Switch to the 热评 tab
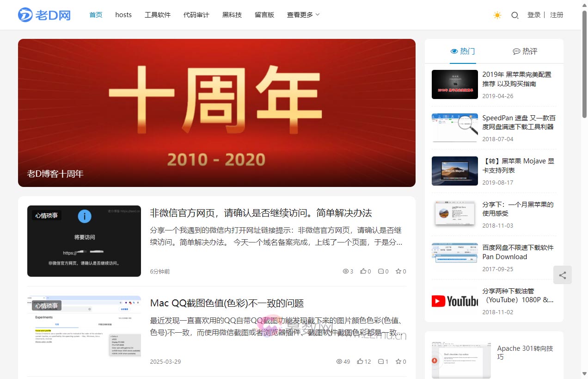Viewport: 588px width, 379px height. 525,51
